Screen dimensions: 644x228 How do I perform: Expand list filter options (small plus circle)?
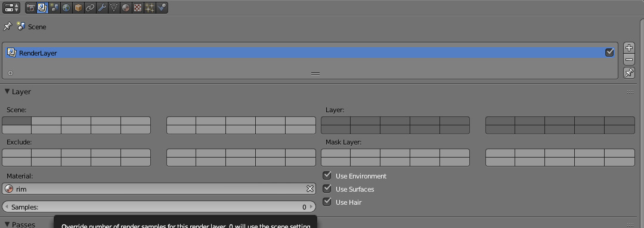pyautogui.click(x=10, y=73)
